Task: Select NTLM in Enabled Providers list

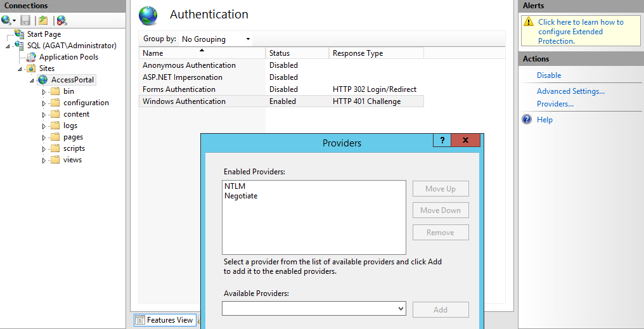Action: [235, 186]
